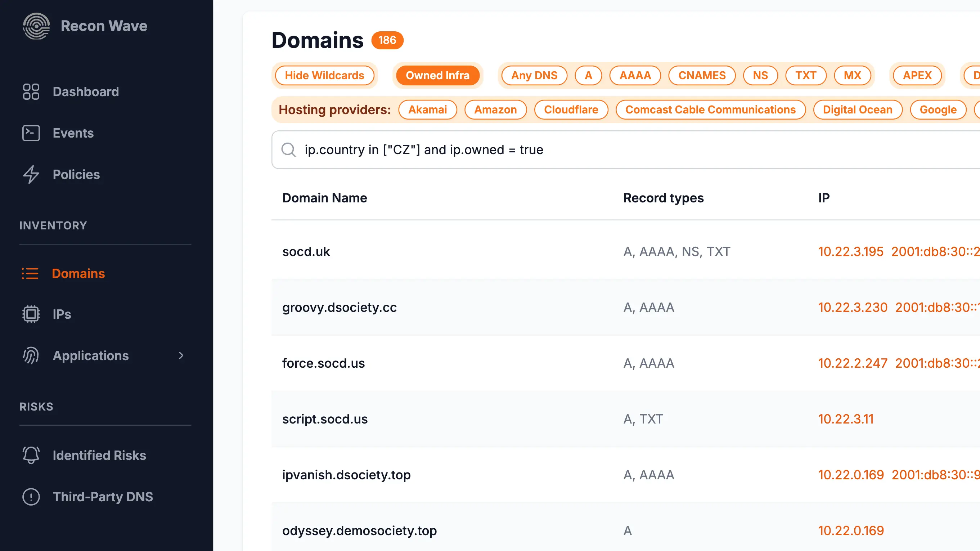This screenshot has height=551, width=980.
Task: Filter by Akamai hosting provider
Action: pos(427,109)
